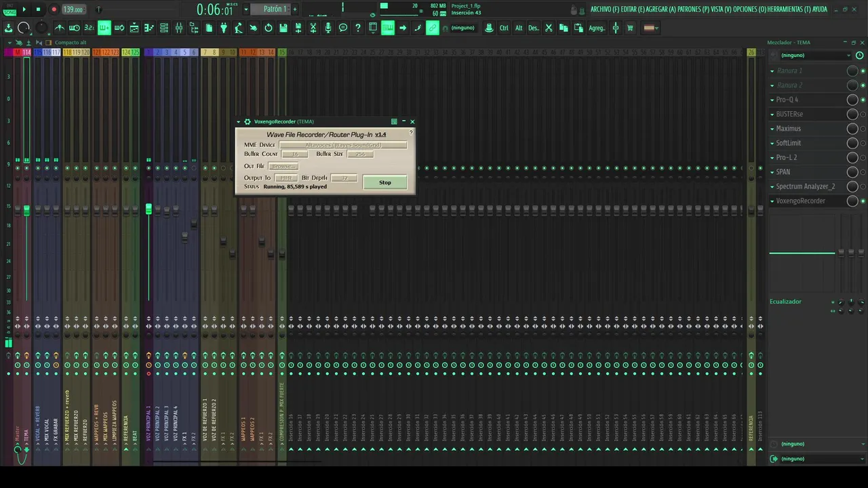
Task: Toggle the PAT/SONG mode switch
Action: tap(9, 9)
